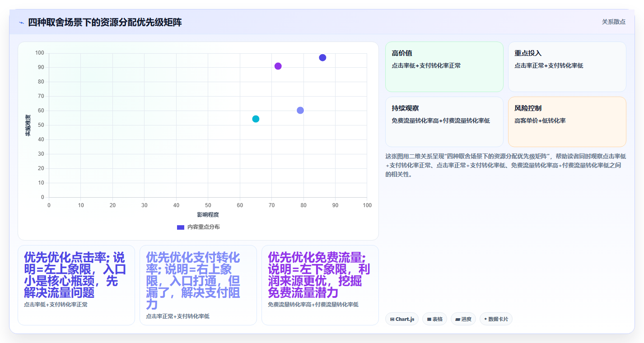Click the Chart.js tag icon
The height and width of the screenshot is (343, 644).
[x=392, y=319]
